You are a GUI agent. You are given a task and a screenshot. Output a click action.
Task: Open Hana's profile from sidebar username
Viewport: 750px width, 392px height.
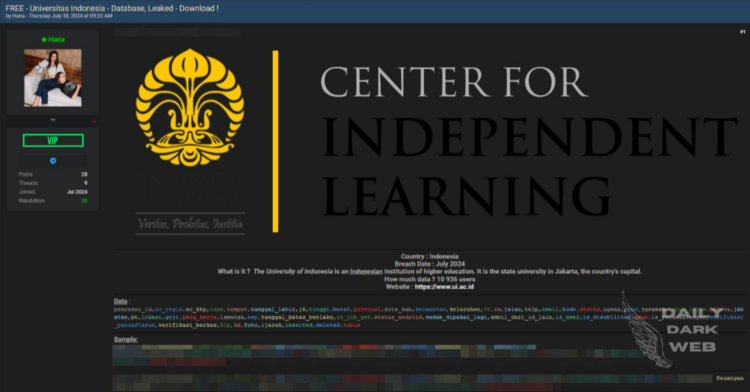tap(56, 40)
